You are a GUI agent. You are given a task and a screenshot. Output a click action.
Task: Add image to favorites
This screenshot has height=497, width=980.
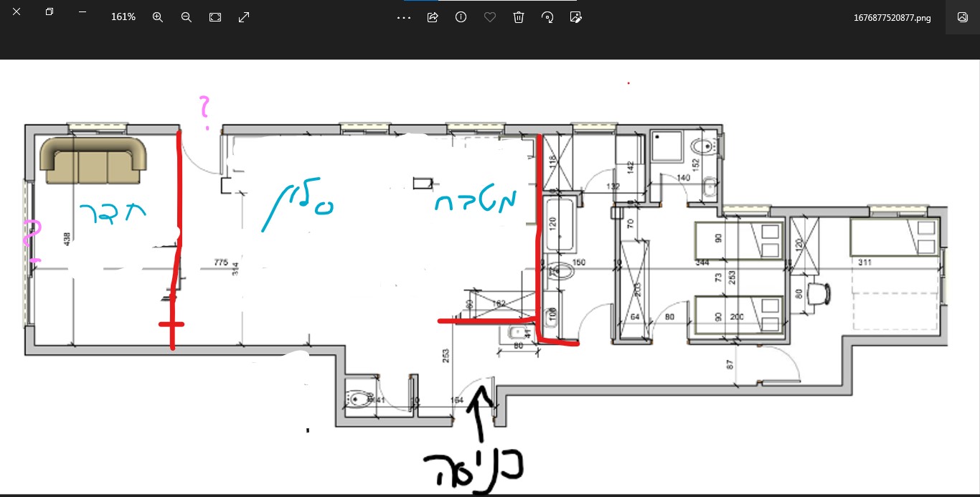tap(490, 17)
